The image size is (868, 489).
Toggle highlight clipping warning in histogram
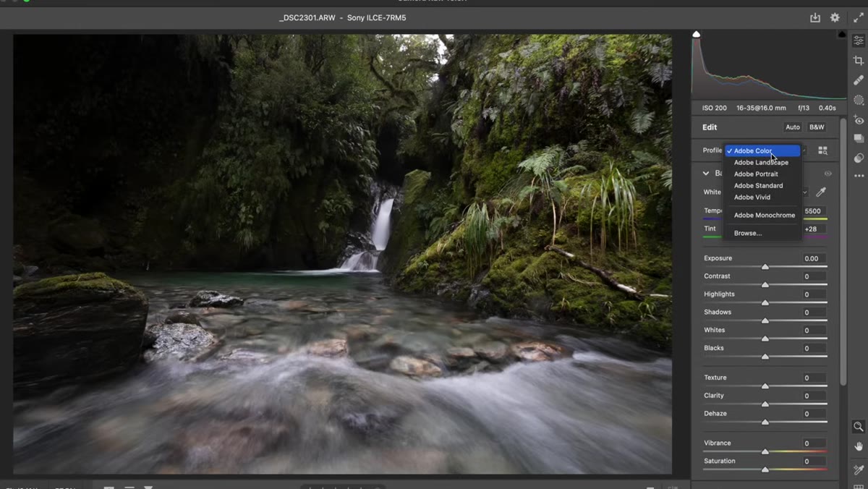pyautogui.click(x=842, y=34)
